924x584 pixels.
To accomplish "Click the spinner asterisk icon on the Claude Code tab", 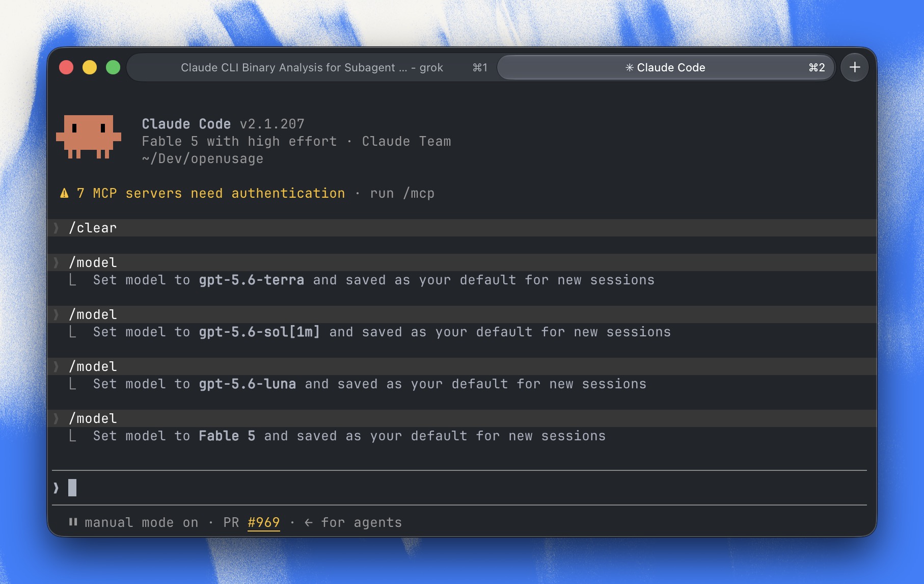I will (630, 67).
